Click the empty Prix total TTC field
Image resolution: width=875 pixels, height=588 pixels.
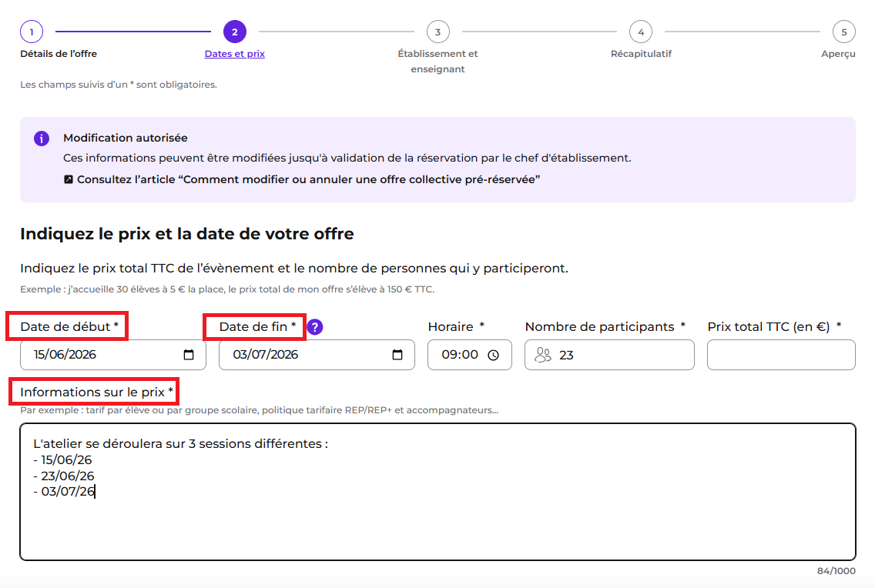781,355
